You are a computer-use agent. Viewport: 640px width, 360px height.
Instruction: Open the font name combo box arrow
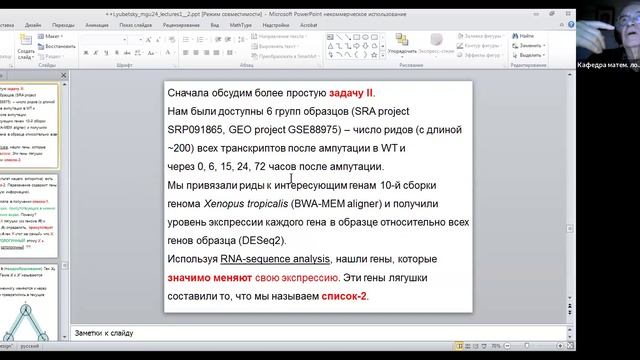click(x=124, y=40)
